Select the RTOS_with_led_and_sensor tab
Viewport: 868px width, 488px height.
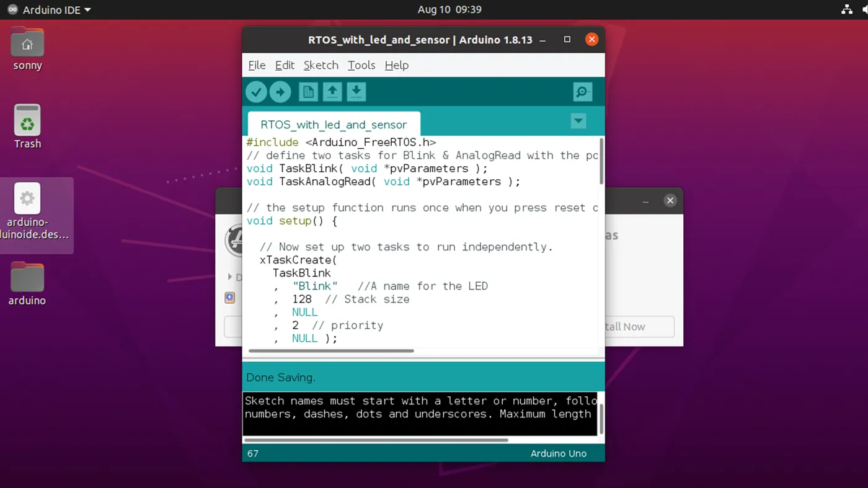(334, 124)
